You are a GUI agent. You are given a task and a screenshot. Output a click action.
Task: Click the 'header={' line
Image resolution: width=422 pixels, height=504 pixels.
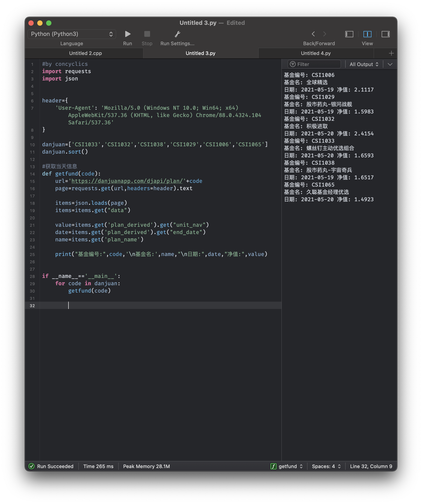pyautogui.click(x=55, y=100)
